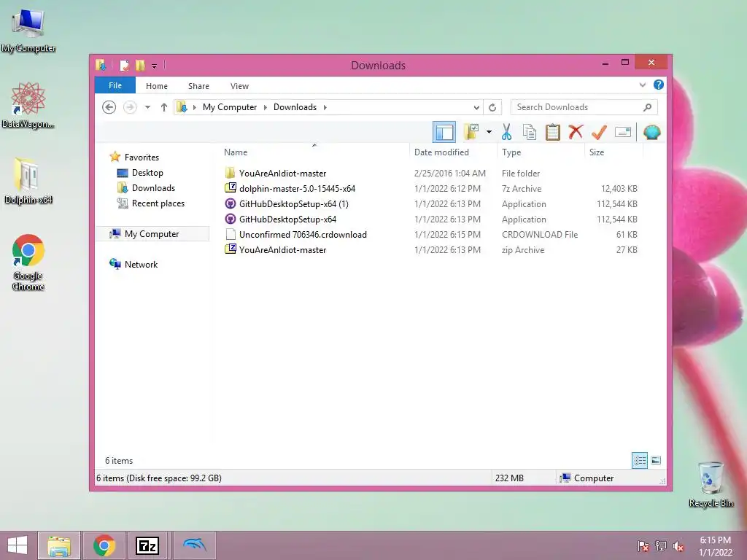
Task: Click the magnifier search icon
Action: (647, 107)
